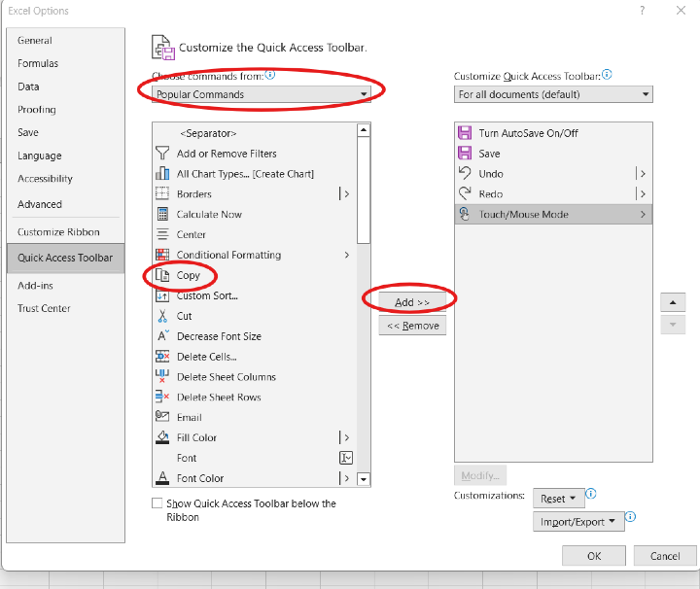Open the For all documents dropdown
This screenshot has height=589, width=700.
pyautogui.click(x=553, y=94)
